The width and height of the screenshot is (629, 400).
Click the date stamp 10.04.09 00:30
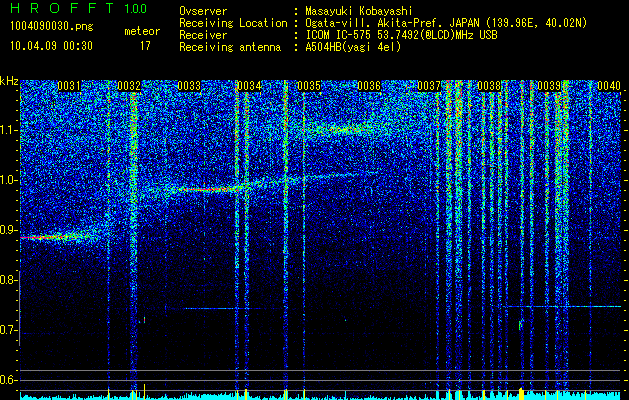point(51,46)
